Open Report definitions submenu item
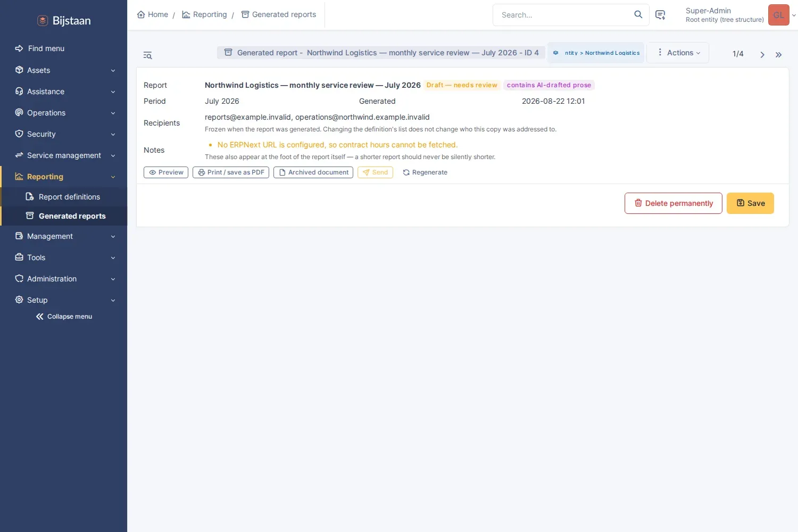Screen dimensions: 798x532 coord(64,197)
